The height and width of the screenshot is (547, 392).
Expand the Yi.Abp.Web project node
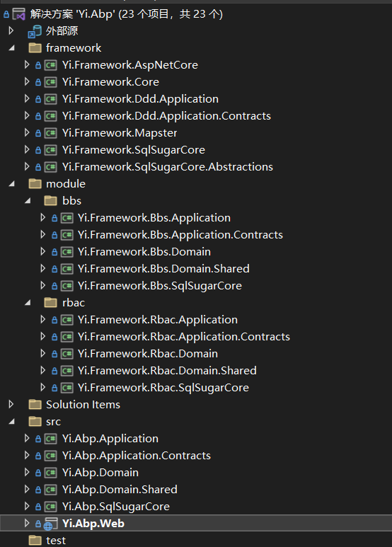(x=27, y=523)
